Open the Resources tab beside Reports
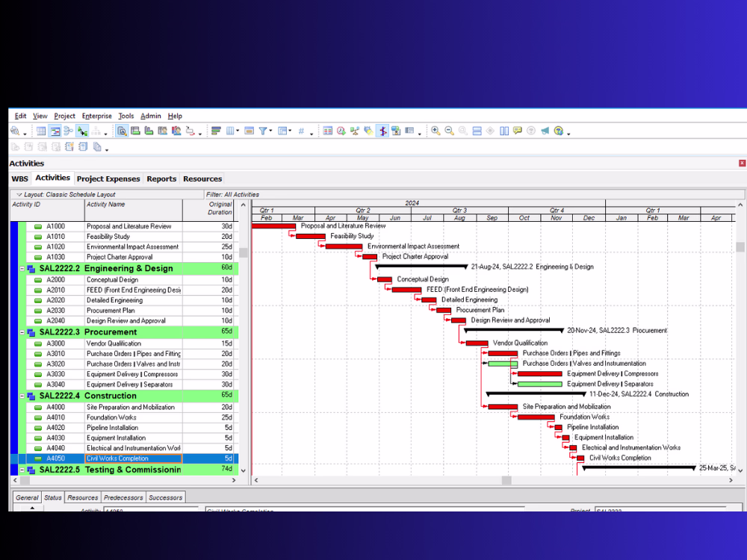The width and height of the screenshot is (747, 560). [x=202, y=178]
